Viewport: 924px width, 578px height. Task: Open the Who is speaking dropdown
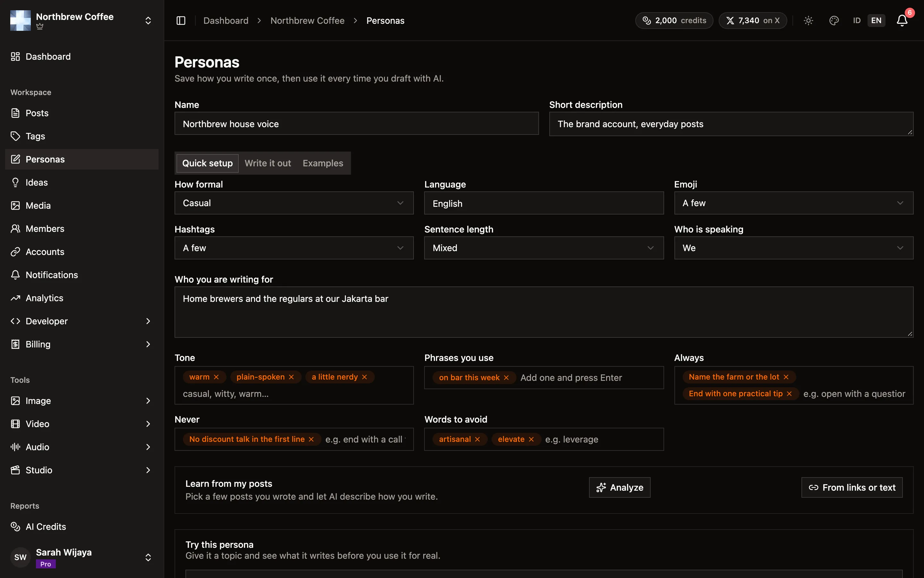click(793, 248)
